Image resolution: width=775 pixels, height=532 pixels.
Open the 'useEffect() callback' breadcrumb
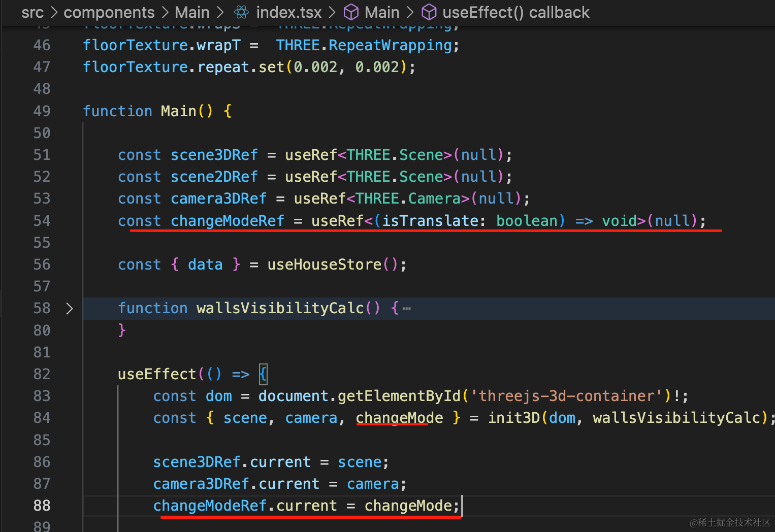coord(516,12)
